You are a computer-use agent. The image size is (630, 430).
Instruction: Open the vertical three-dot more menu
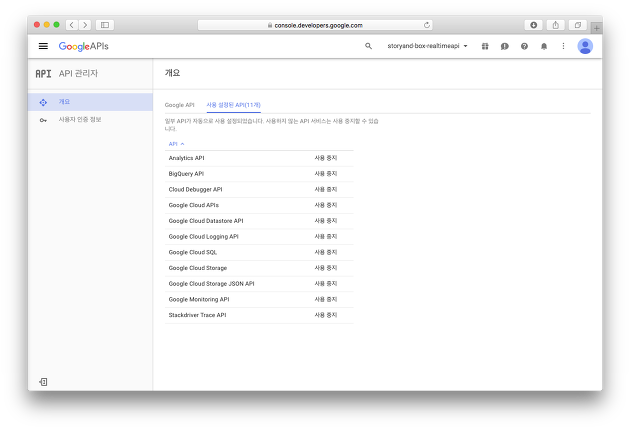563,46
